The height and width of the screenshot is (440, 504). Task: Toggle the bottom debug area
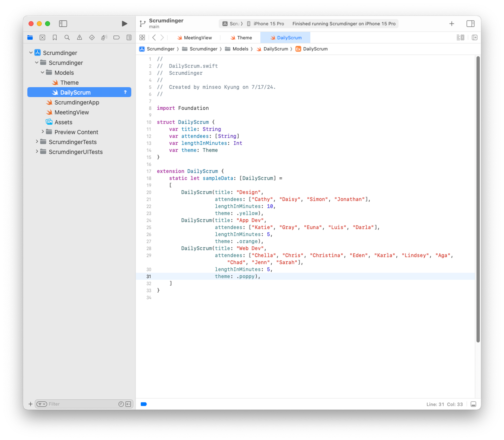click(x=473, y=404)
